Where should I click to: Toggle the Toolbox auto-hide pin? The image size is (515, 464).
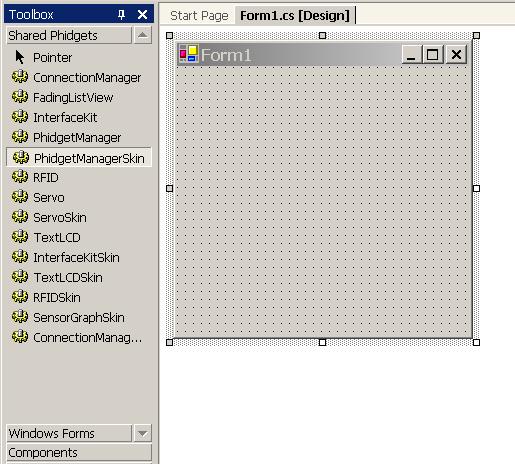pos(121,14)
